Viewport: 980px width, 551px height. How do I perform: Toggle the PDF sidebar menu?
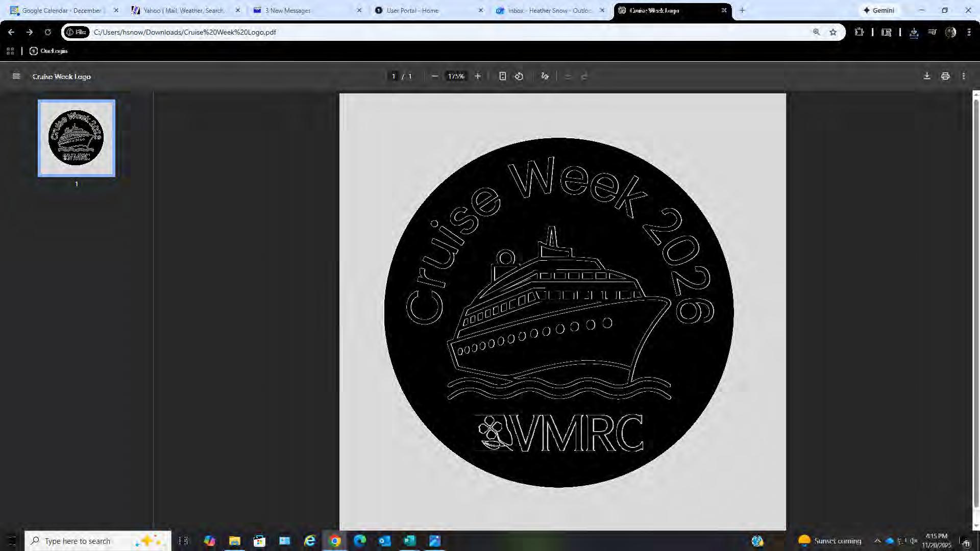tap(16, 77)
